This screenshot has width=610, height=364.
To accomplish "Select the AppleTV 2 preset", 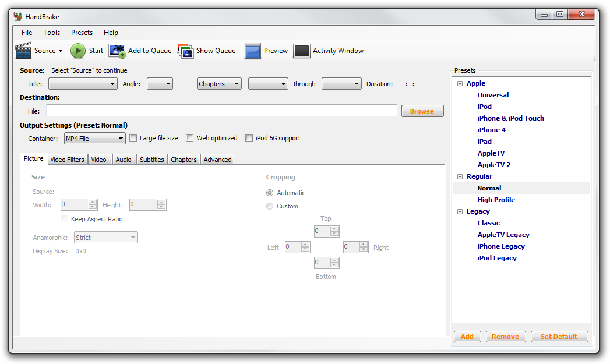I will tap(493, 165).
